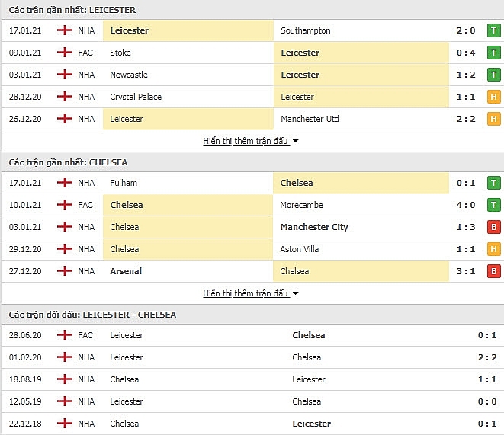This screenshot has width=504, height=435.
Task: Click 'Hiển thị thêm trận đấu' under Leicester matches
Action: click(246, 141)
